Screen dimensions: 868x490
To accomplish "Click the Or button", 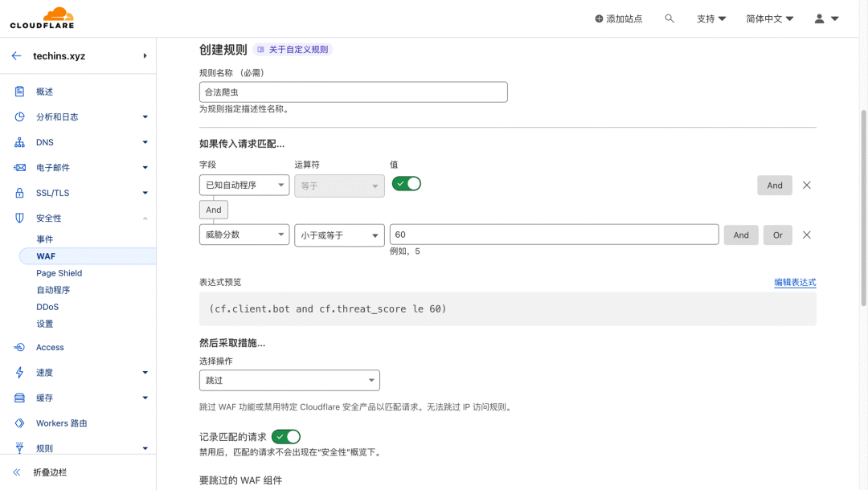I will pyautogui.click(x=777, y=235).
